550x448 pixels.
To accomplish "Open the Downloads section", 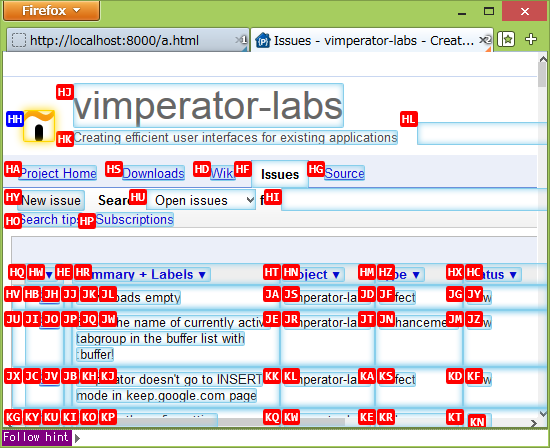I will click(x=153, y=173).
